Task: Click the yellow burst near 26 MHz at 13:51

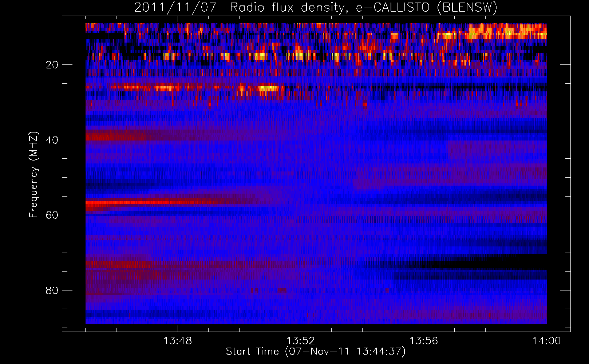Action: pyautogui.click(x=268, y=88)
